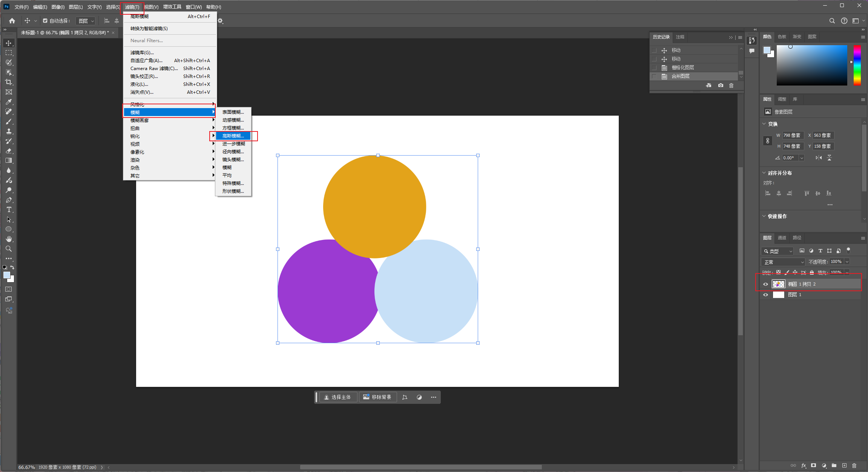Click the 移除背景 button

[x=377, y=397]
